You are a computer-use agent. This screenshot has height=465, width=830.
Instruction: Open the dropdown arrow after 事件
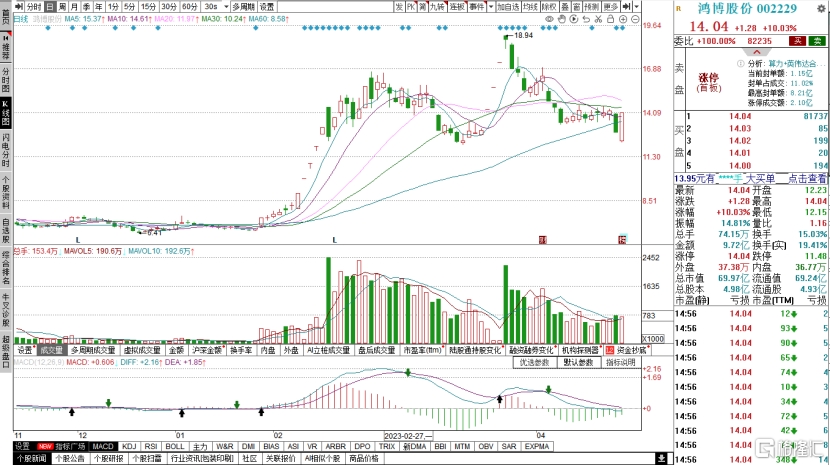pyautogui.click(x=491, y=6)
